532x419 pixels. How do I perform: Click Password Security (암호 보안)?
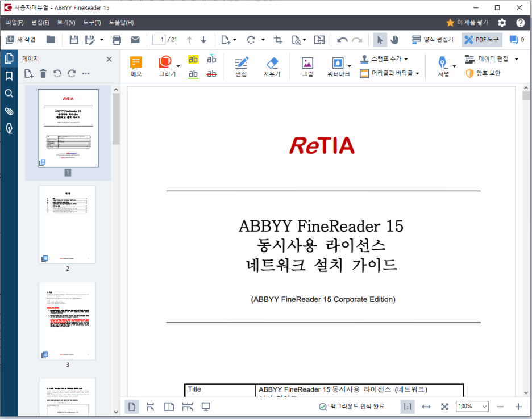483,73
